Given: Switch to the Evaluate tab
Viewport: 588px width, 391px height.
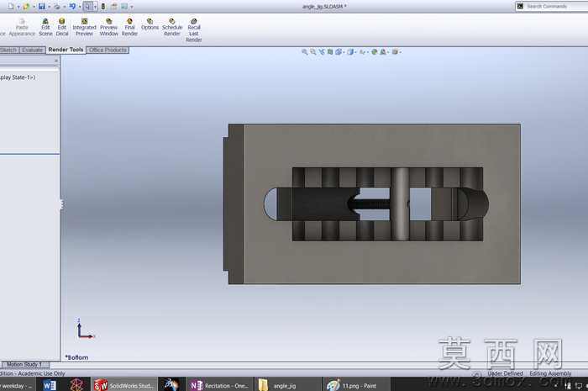Looking at the screenshot, I should coord(32,50).
